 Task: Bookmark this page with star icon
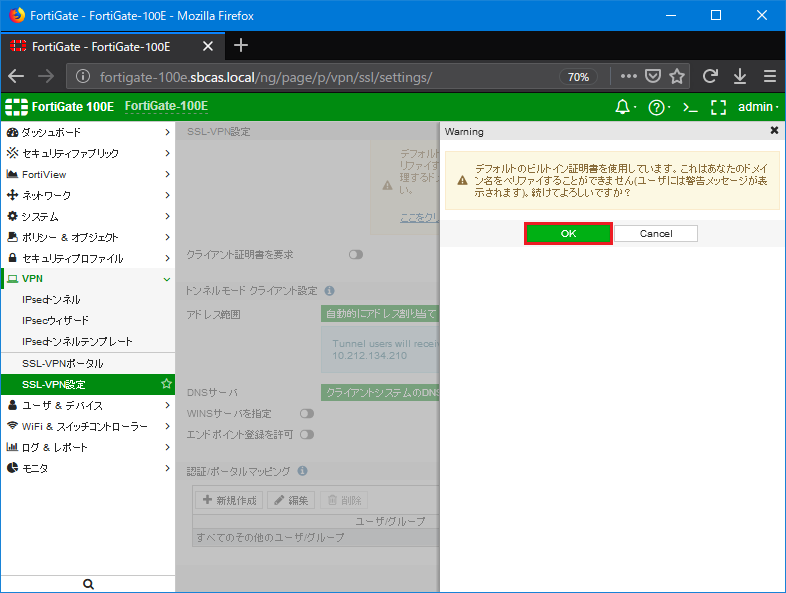677,77
